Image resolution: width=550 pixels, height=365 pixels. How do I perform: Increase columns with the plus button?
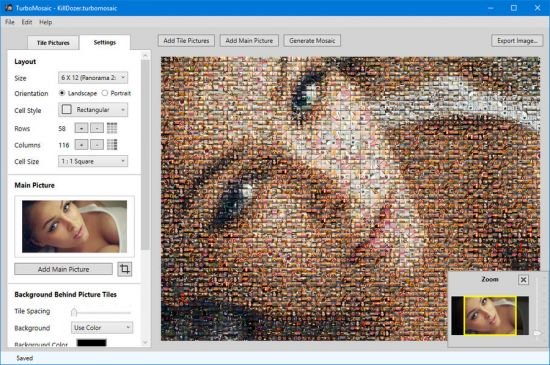pyautogui.click(x=81, y=145)
